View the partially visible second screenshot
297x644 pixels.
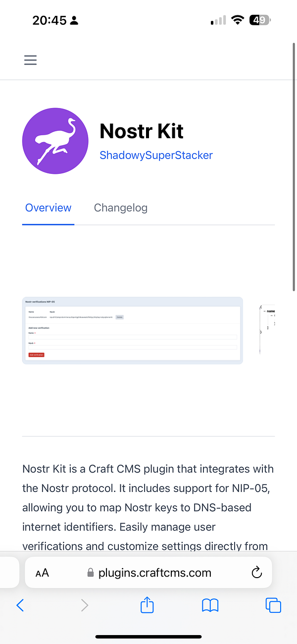click(x=267, y=330)
